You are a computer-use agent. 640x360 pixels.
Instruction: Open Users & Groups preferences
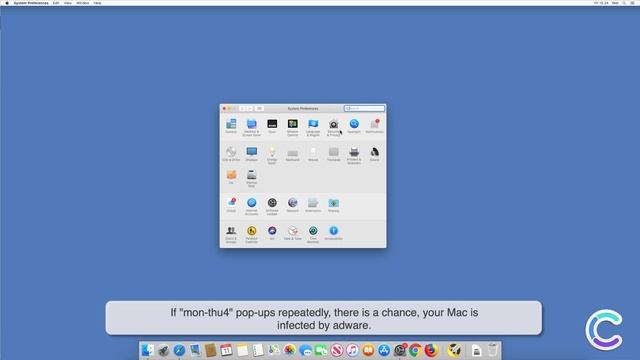(231, 234)
